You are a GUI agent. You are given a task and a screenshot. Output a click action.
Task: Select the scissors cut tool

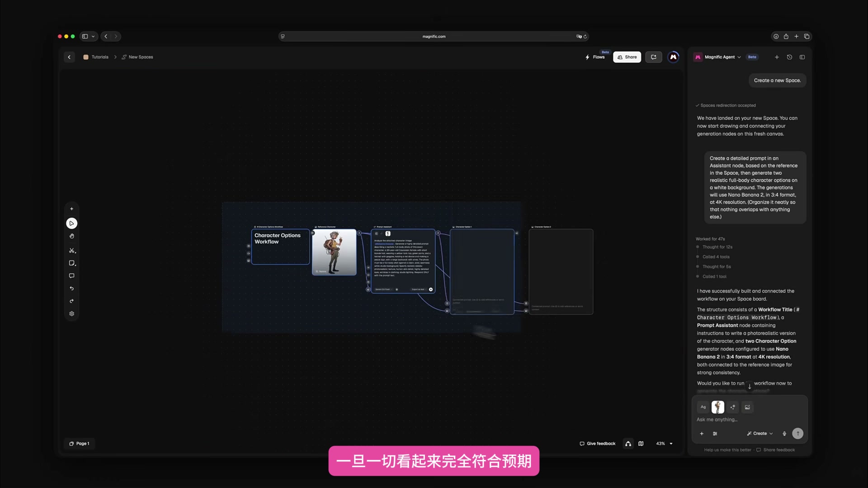click(x=72, y=250)
